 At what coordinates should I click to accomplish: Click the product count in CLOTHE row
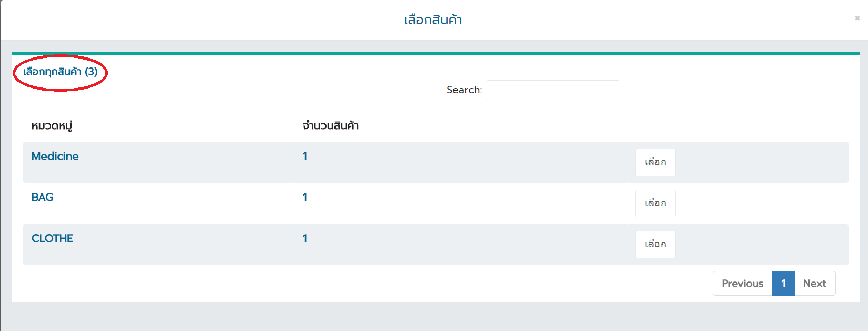click(305, 238)
